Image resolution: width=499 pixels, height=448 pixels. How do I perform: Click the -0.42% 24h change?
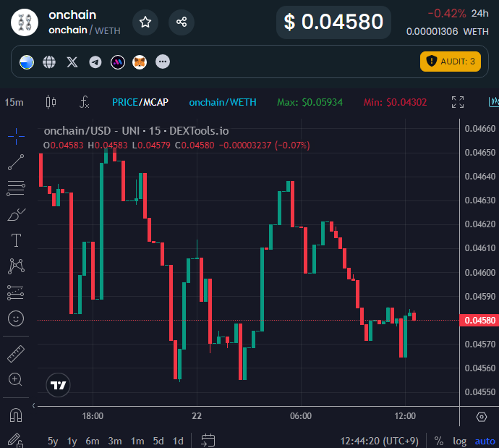pyautogui.click(x=458, y=13)
